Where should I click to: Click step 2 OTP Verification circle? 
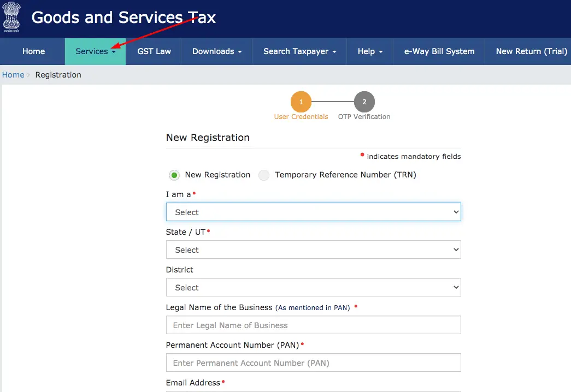pyautogui.click(x=364, y=102)
